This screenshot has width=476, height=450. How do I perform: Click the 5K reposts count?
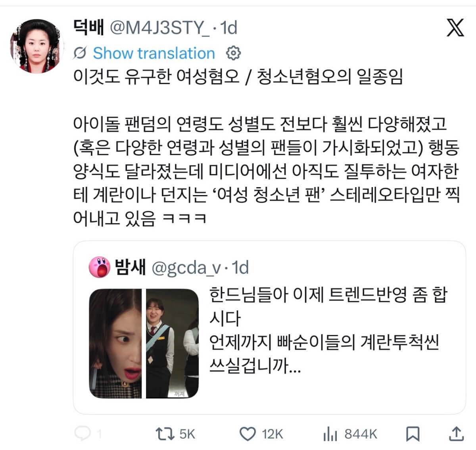click(x=187, y=434)
